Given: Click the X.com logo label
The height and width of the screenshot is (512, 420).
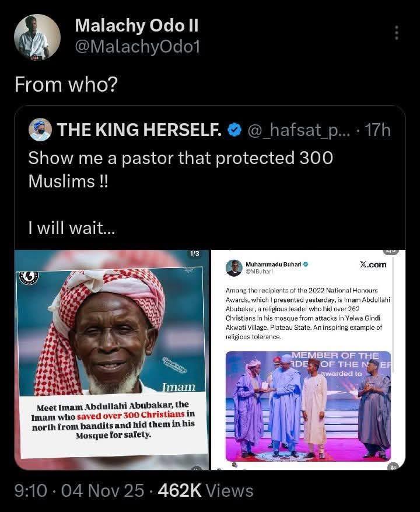Looking at the screenshot, I should [x=373, y=264].
